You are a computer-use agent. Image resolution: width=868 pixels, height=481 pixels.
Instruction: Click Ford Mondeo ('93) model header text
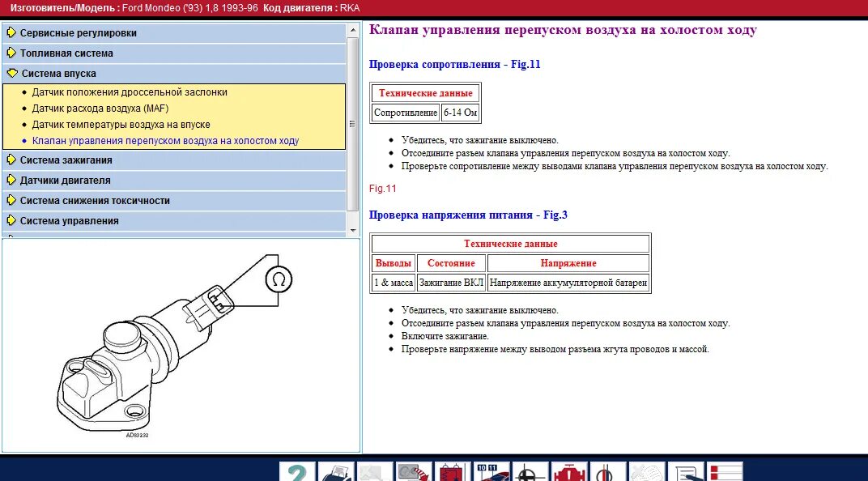coord(162,8)
